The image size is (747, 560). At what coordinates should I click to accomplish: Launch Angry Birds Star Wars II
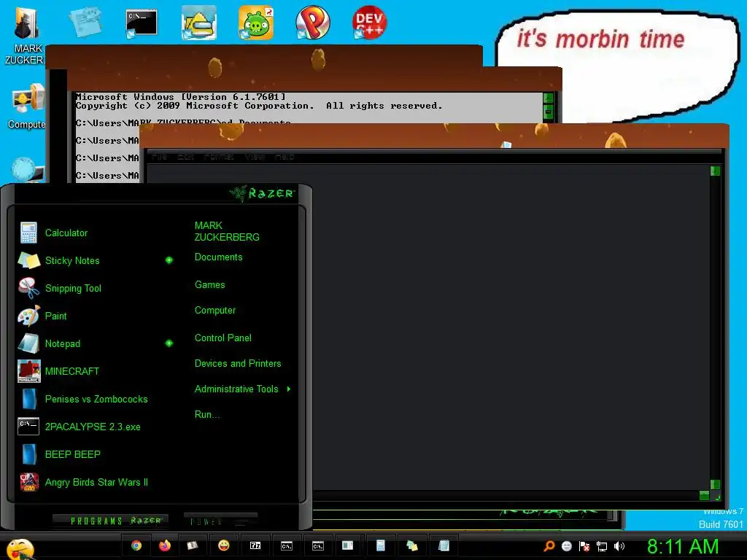pyautogui.click(x=96, y=482)
